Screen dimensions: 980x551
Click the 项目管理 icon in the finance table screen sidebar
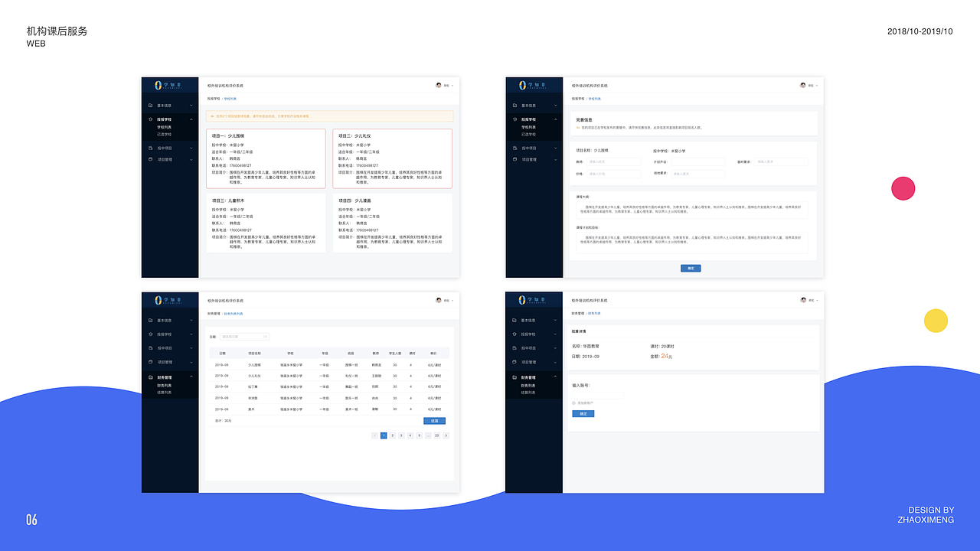coord(151,362)
